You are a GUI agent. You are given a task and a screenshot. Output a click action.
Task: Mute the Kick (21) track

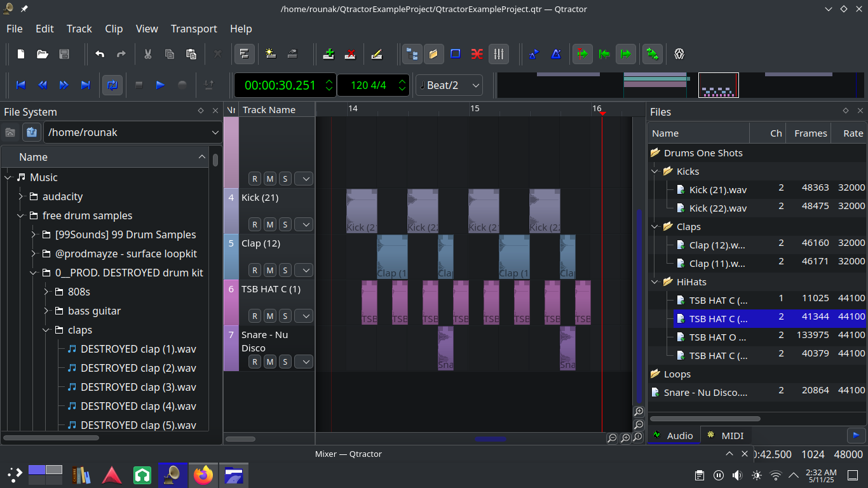269,224
